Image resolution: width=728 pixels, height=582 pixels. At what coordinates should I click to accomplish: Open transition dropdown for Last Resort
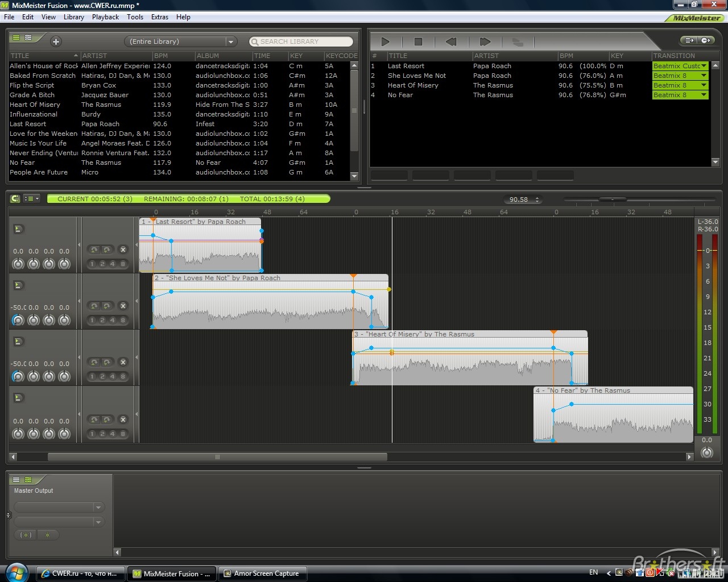point(704,66)
